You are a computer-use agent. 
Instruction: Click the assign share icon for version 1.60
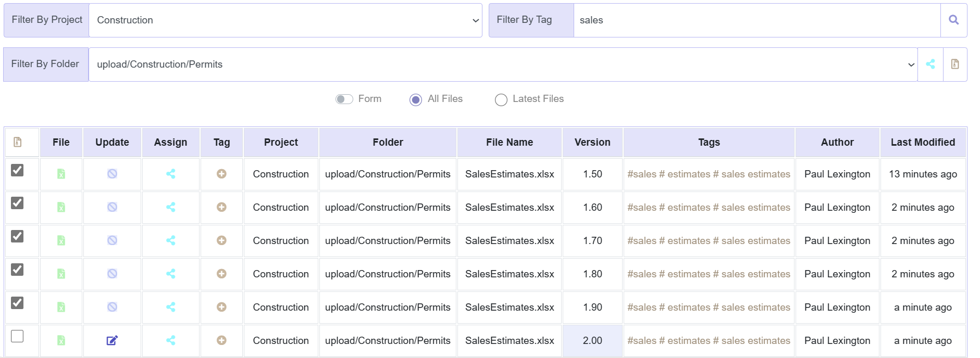(170, 207)
